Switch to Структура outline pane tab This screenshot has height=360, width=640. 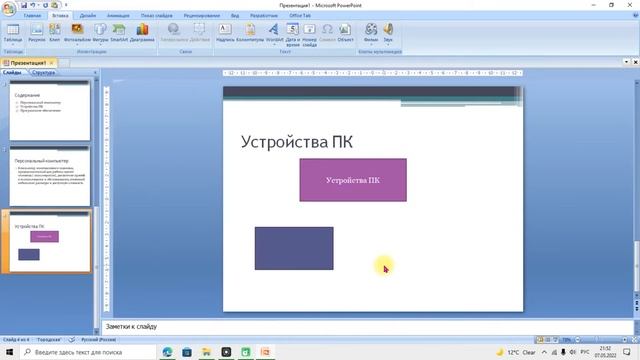click(43, 72)
